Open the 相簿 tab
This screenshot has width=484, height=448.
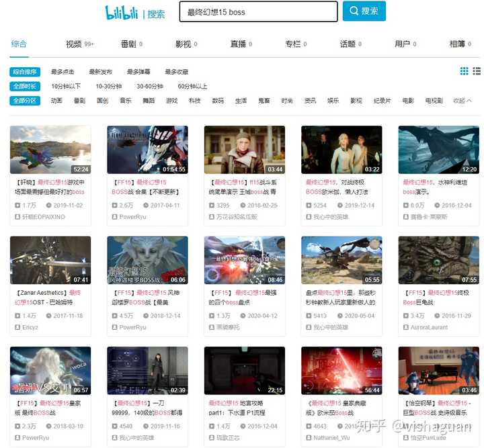(460, 44)
